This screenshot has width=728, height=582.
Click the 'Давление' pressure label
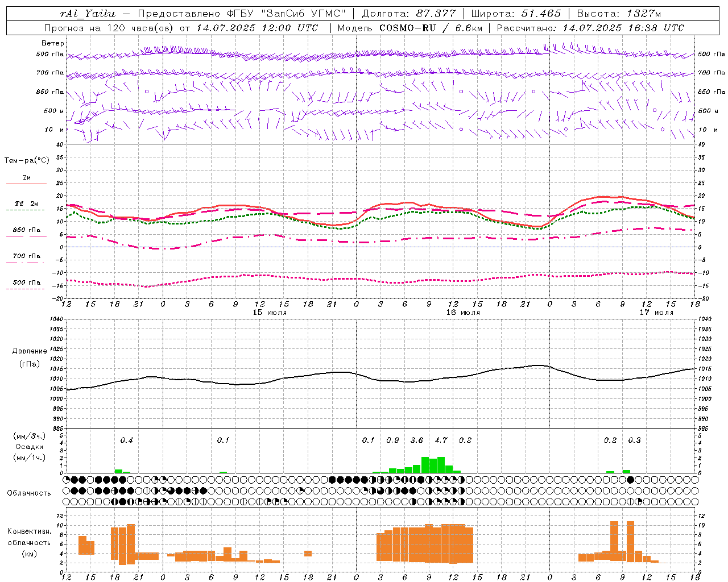click(30, 351)
